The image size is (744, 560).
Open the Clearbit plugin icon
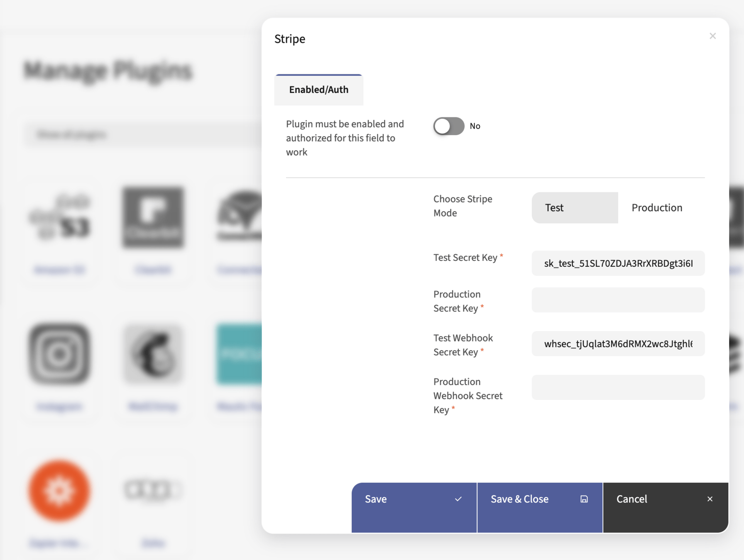pos(153,217)
